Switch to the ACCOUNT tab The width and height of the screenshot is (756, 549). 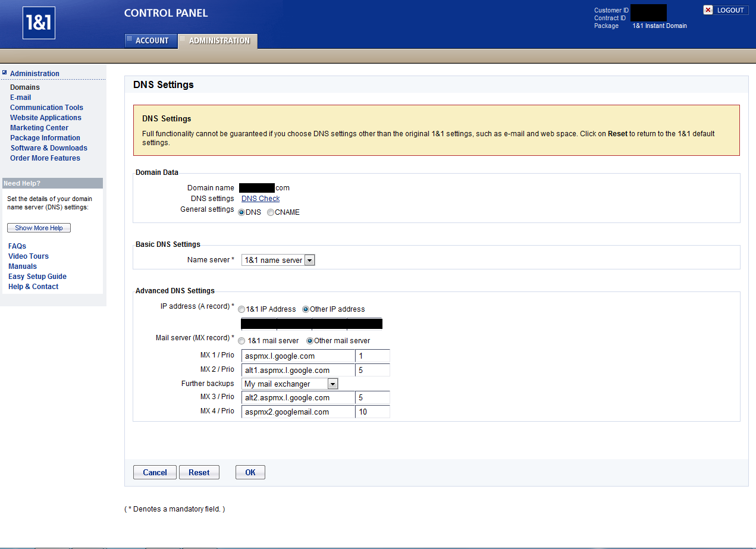pos(150,40)
